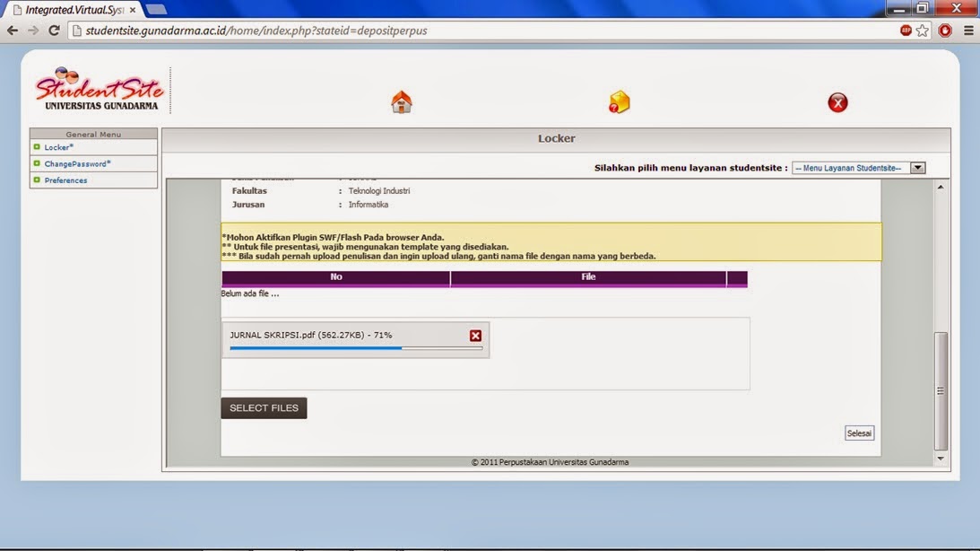Screen dimensions: 980x551
Task: Bookmark this page with the star icon
Action: coord(923,31)
